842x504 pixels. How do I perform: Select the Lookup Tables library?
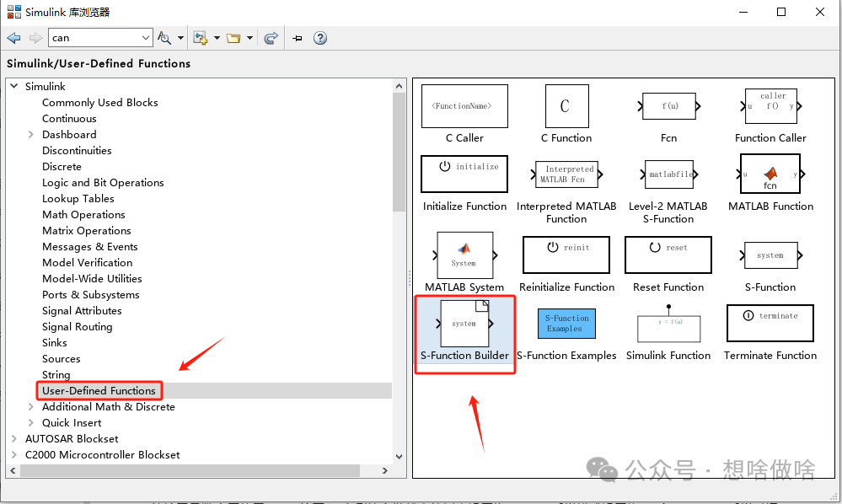click(x=78, y=199)
